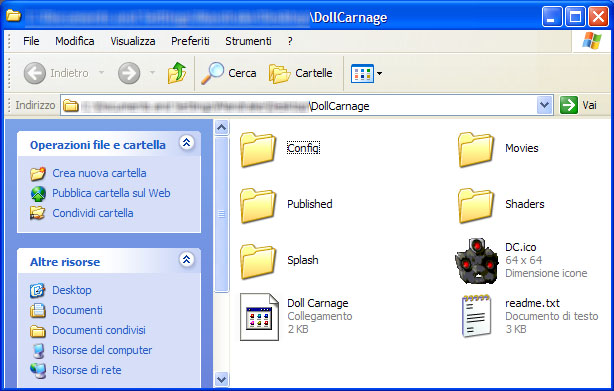The width and height of the screenshot is (614, 391).
Task: Click the Desktop icon in Altre risorse
Action: pos(38,290)
